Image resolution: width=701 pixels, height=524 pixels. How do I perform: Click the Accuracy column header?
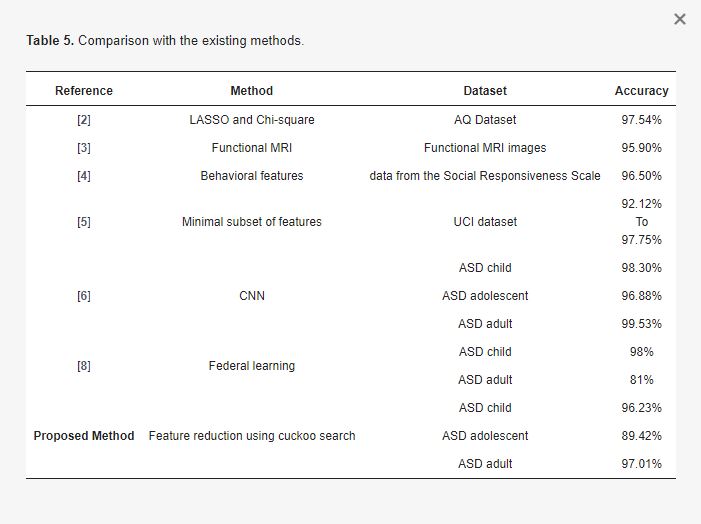point(641,91)
